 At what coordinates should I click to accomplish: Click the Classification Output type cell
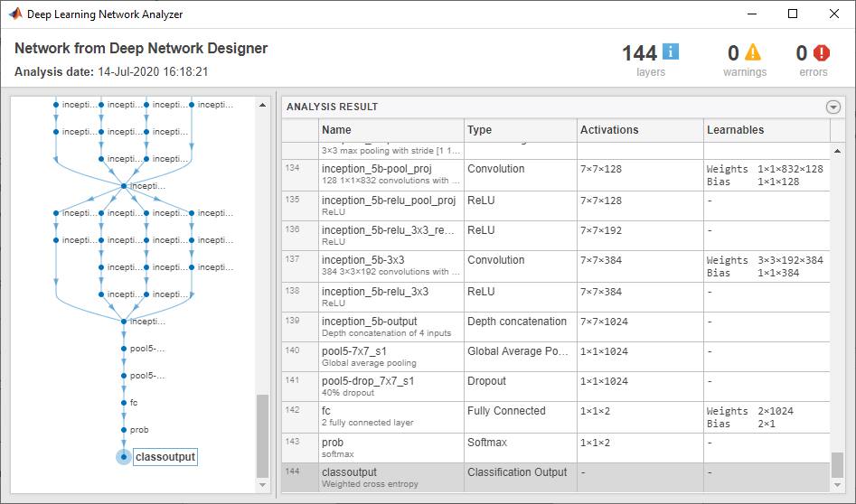pos(521,477)
